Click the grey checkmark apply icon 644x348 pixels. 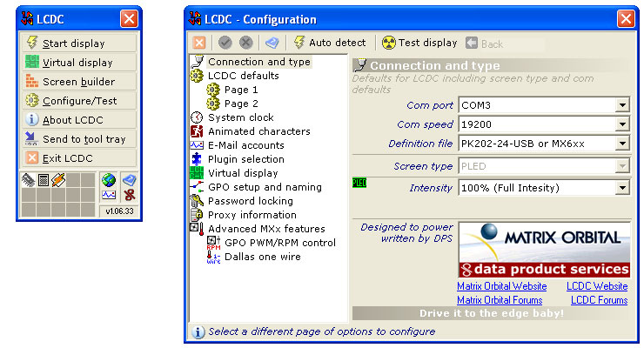pyautogui.click(x=225, y=43)
